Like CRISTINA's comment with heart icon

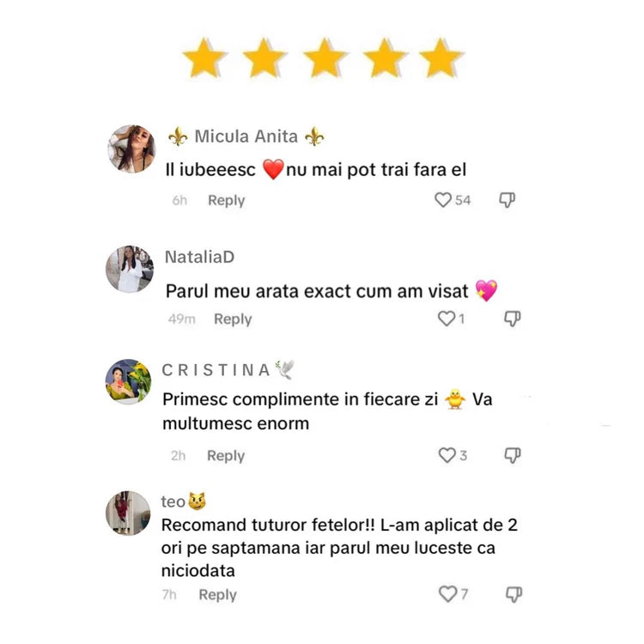tap(447, 455)
